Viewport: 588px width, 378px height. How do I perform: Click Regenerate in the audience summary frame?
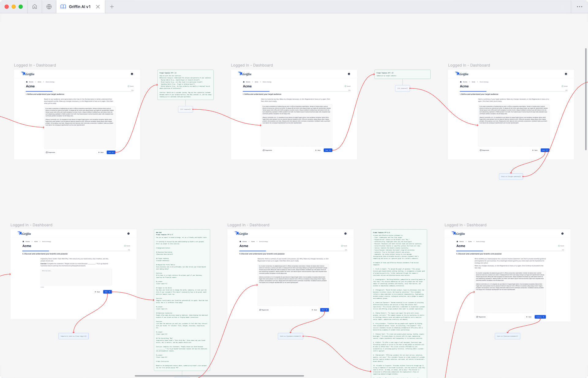(484, 150)
